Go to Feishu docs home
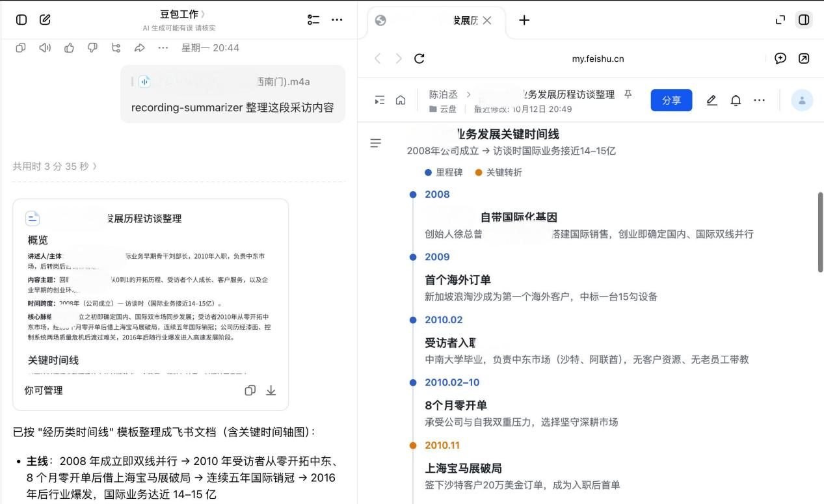 (x=401, y=100)
